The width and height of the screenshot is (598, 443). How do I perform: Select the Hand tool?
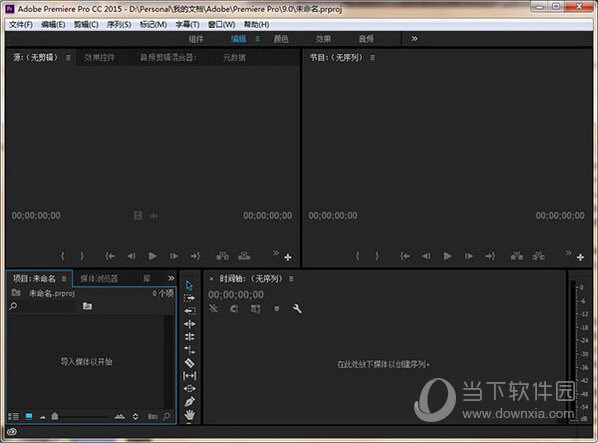(190, 414)
